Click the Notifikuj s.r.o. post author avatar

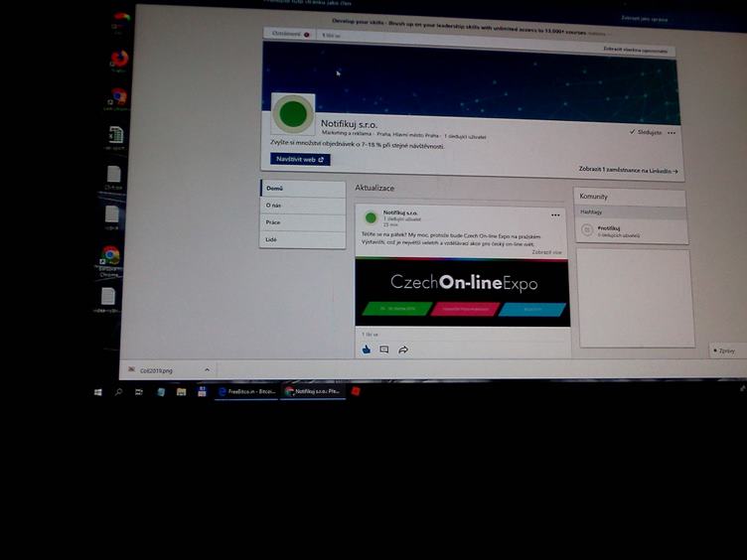point(371,217)
